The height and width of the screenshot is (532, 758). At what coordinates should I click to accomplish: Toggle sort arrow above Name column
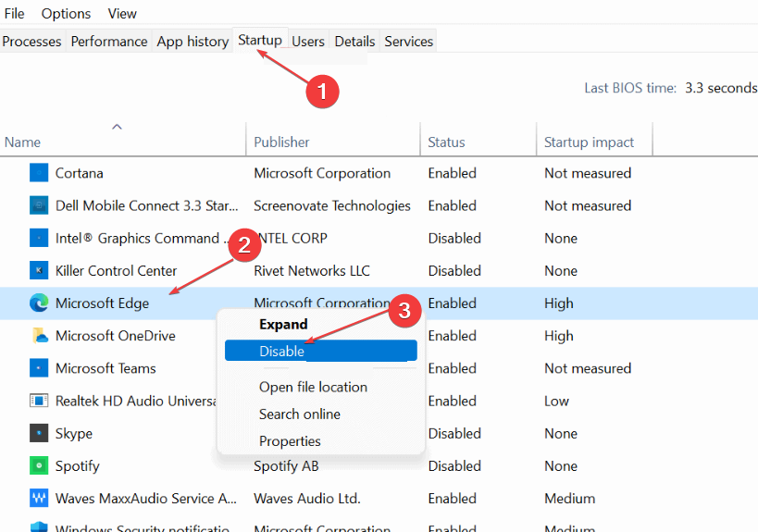pyautogui.click(x=118, y=127)
